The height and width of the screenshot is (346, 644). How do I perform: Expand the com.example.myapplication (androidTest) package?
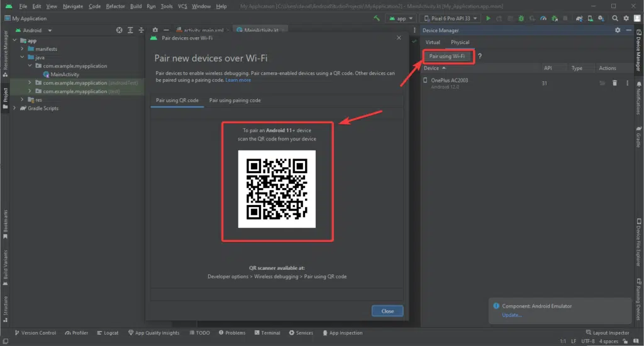pyautogui.click(x=30, y=82)
